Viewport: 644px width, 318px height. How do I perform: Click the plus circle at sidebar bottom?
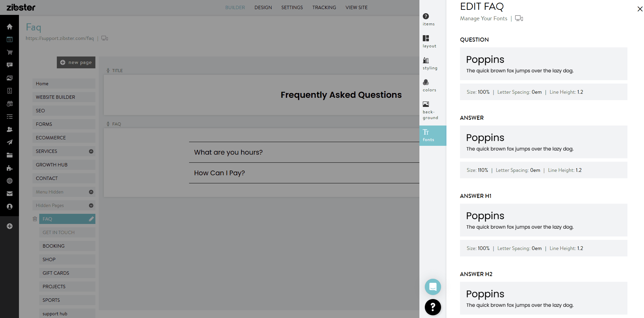(x=9, y=226)
